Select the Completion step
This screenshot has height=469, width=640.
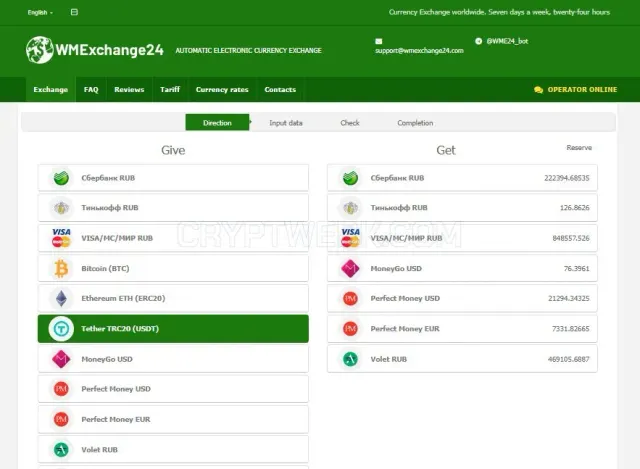pos(415,123)
